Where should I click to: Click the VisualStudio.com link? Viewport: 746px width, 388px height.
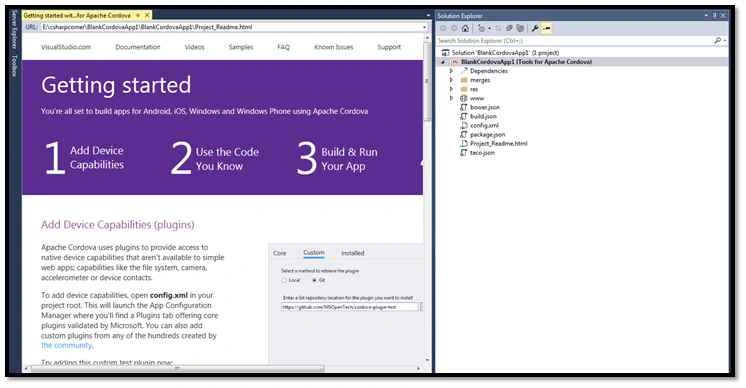[x=66, y=47]
